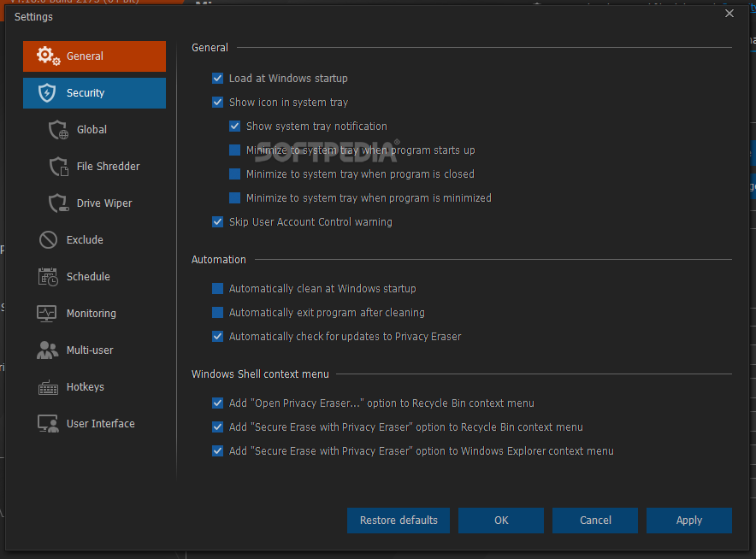Open the General settings section
The height and width of the screenshot is (559, 756).
click(94, 56)
